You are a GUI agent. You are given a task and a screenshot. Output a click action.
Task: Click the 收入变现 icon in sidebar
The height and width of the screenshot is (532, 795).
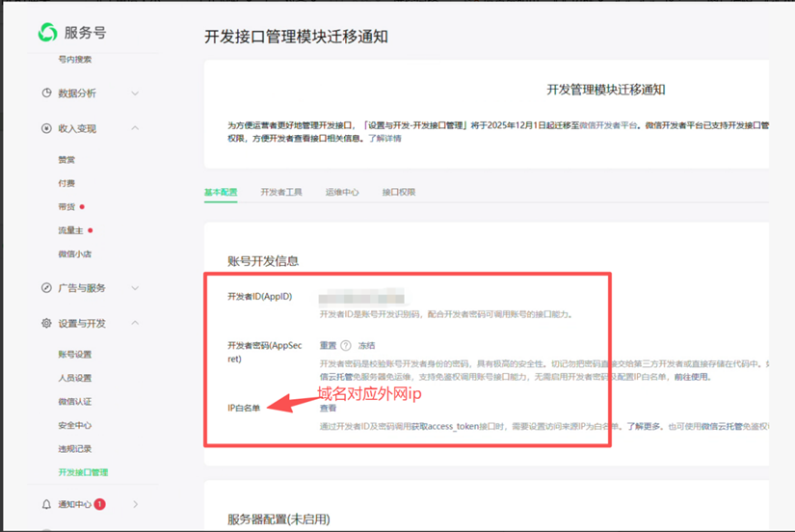pyautogui.click(x=46, y=128)
